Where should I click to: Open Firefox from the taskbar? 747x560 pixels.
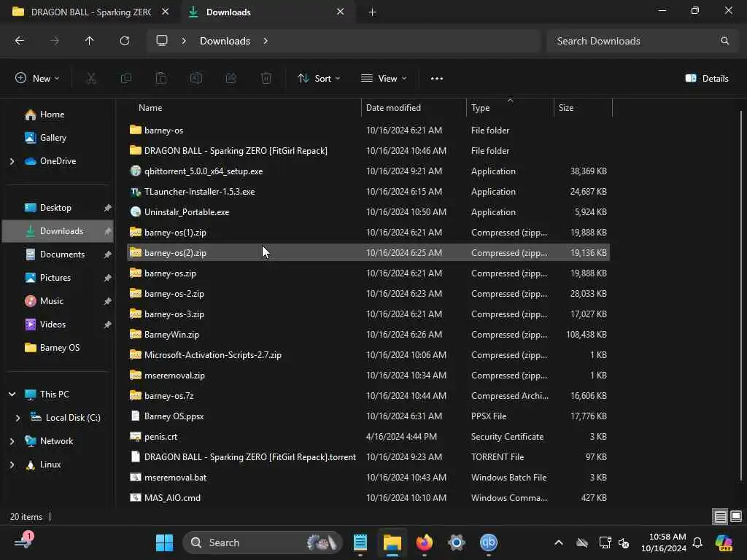424,542
